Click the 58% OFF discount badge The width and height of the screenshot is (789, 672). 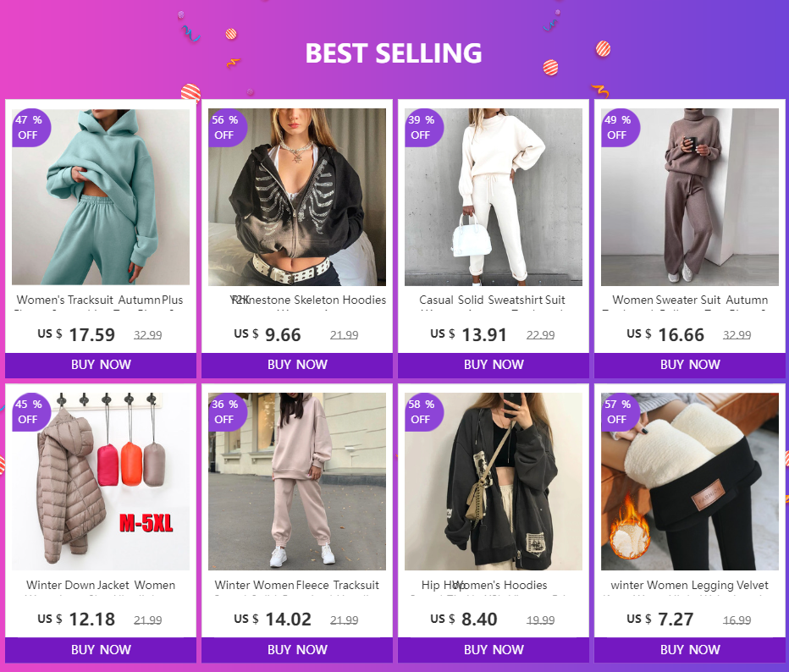[x=421, y=411]
